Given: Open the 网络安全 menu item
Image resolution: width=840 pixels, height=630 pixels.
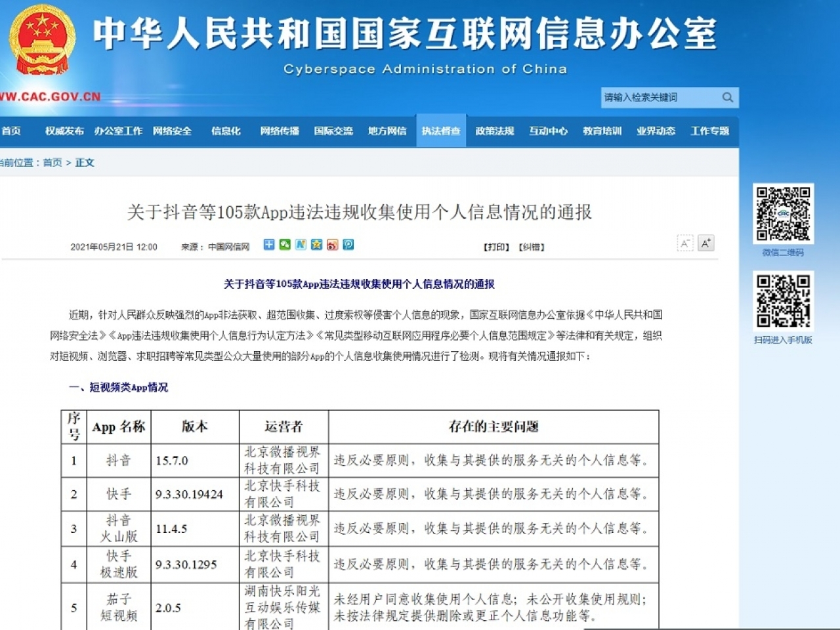Looking at the screenshot, I should click(x=172, y=131).
